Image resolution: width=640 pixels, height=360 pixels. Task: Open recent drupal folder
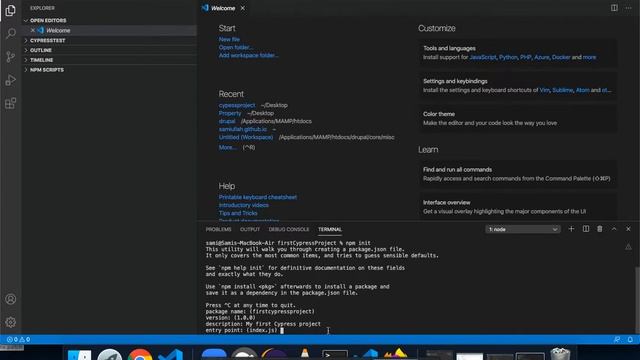[x=227, y=121]
